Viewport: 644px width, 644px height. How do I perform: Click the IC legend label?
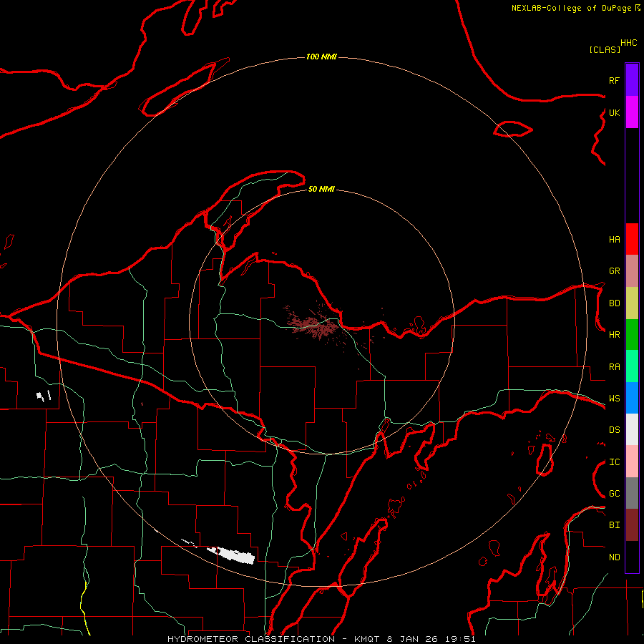point(614,462)
